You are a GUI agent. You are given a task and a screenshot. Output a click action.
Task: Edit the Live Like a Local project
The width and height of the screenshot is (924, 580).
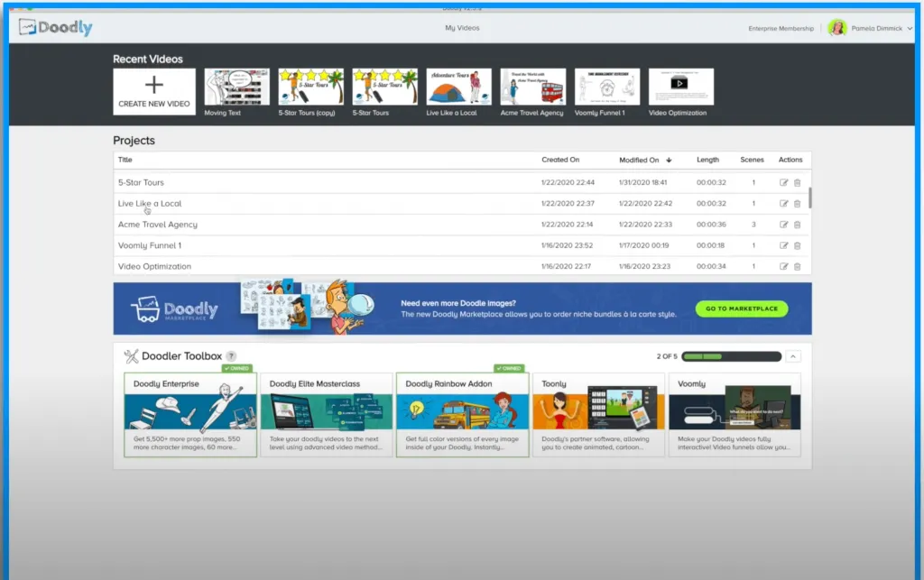pyautogui.click(x=784, y=204)
